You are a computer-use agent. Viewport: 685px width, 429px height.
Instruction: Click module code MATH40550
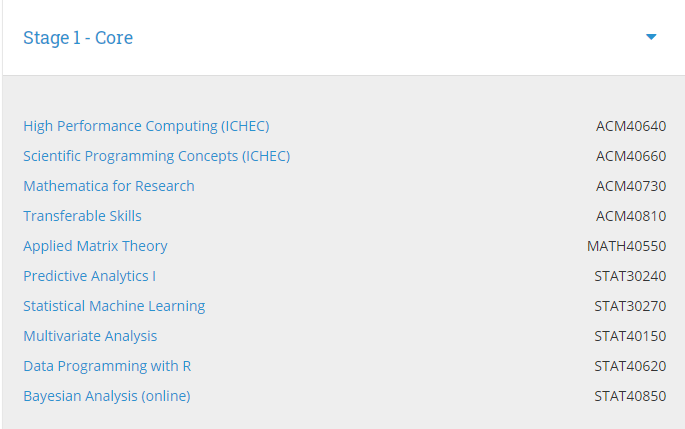[x=626, y=246]
